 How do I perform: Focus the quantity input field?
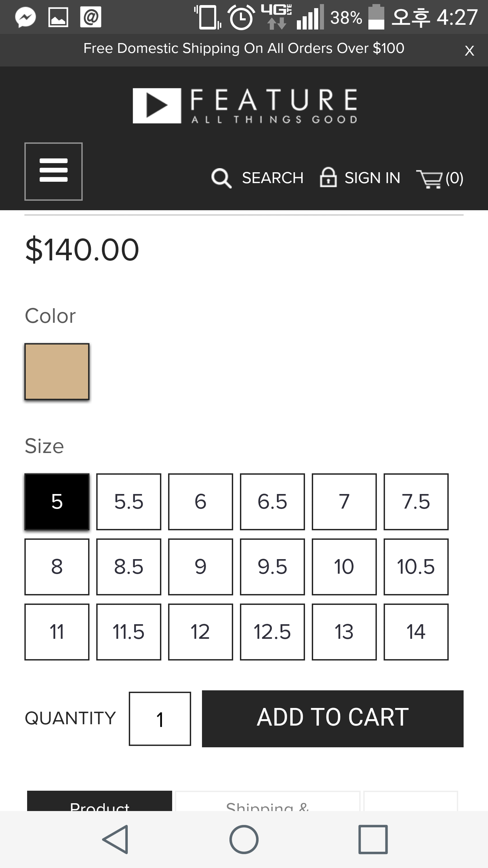pyautogui.click(x=160, y=718)
